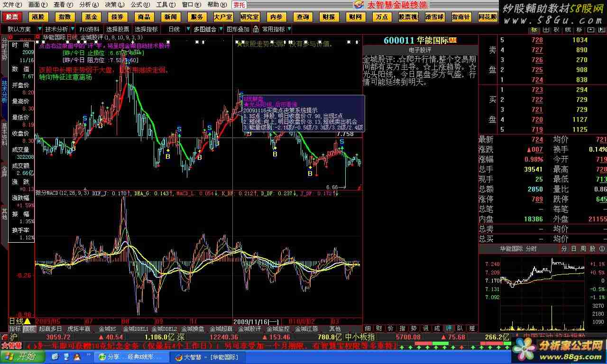The image size is (607, 364).
Task: Expand the 技术分析 dropdown arrow
Action: pyautogui.click(x=72, y=29)
